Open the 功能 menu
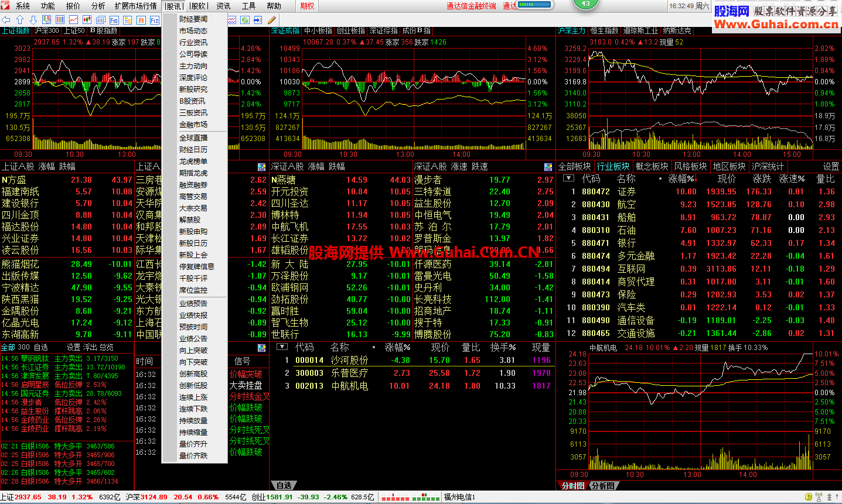The image size is (842, 504). (x=48, y=6)
